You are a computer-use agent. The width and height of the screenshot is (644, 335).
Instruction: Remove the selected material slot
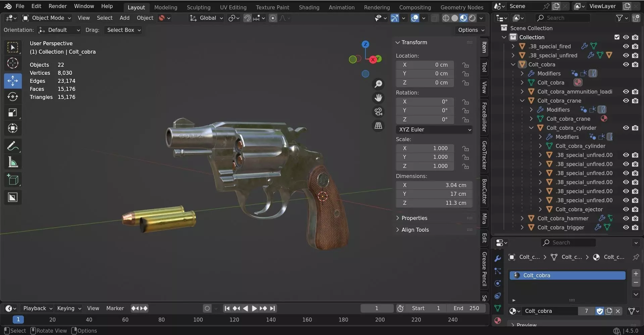tap(636, 283)
